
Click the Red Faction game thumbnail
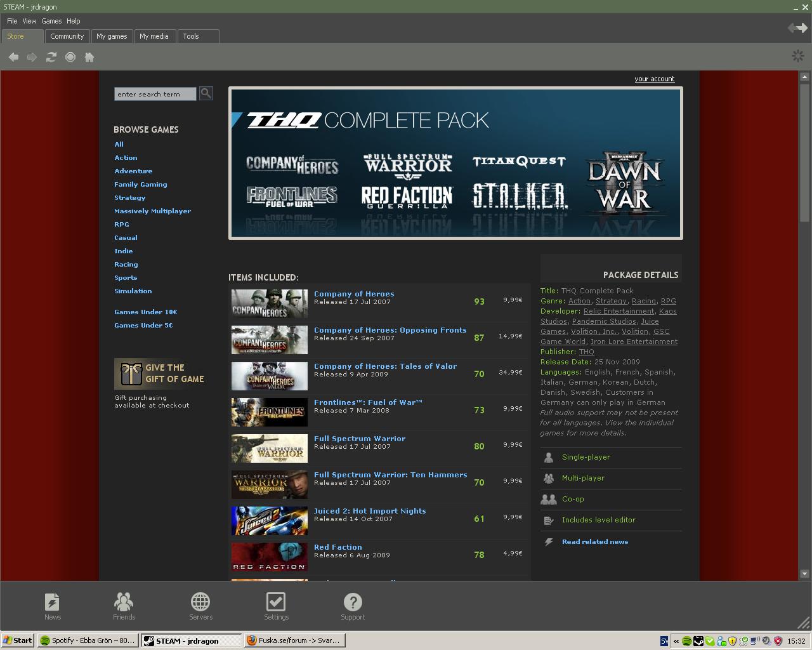click(269, 556)
